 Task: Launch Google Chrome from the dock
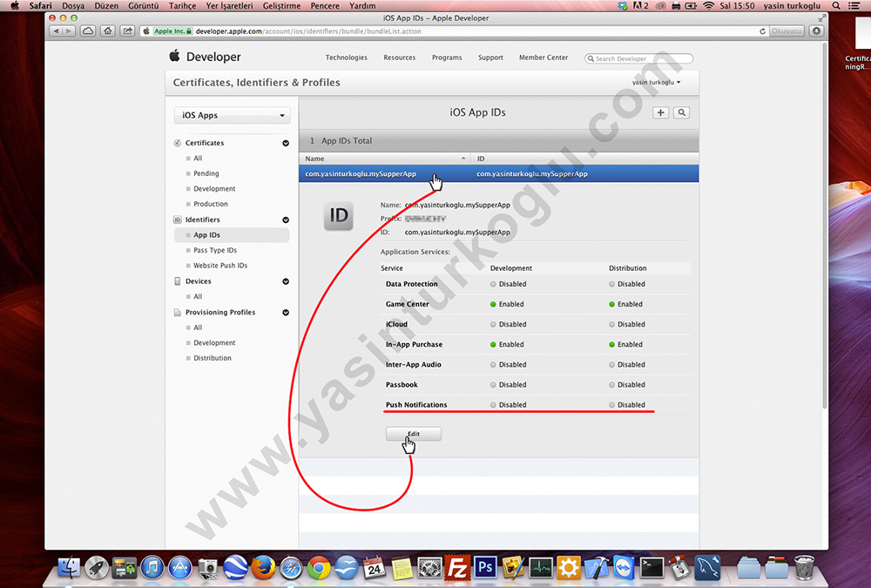(319, 568)
